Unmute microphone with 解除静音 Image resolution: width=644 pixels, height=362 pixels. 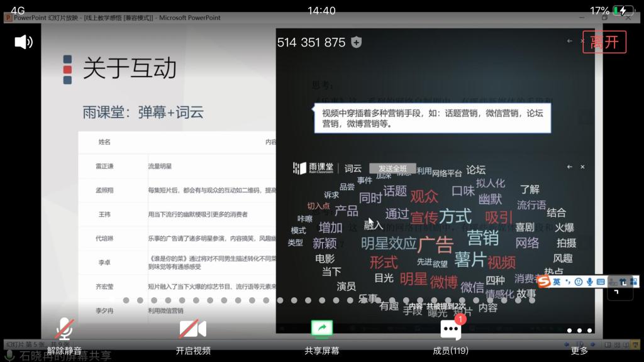tap(64, 336)
